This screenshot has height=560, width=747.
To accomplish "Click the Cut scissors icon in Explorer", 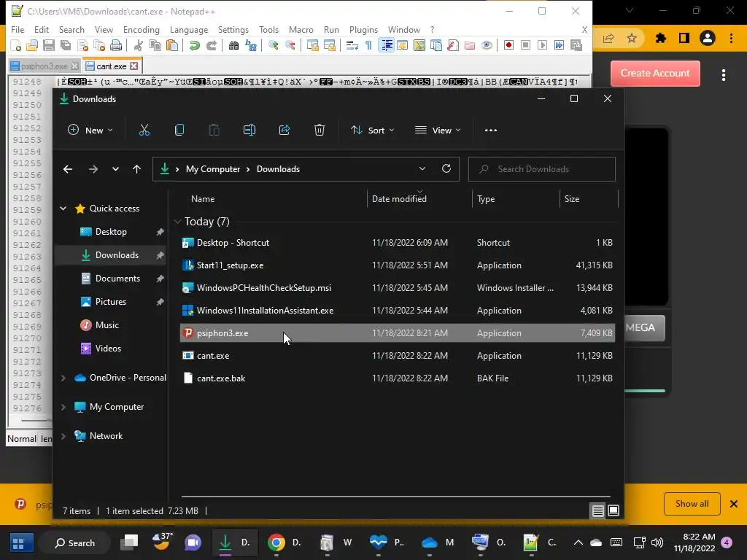I will coord(144,130).
